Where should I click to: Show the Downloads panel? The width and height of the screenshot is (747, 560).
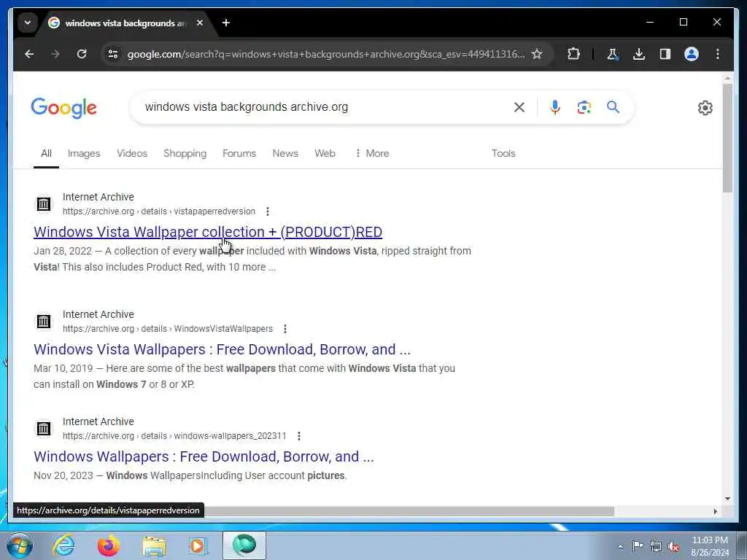tap(639, 54)
